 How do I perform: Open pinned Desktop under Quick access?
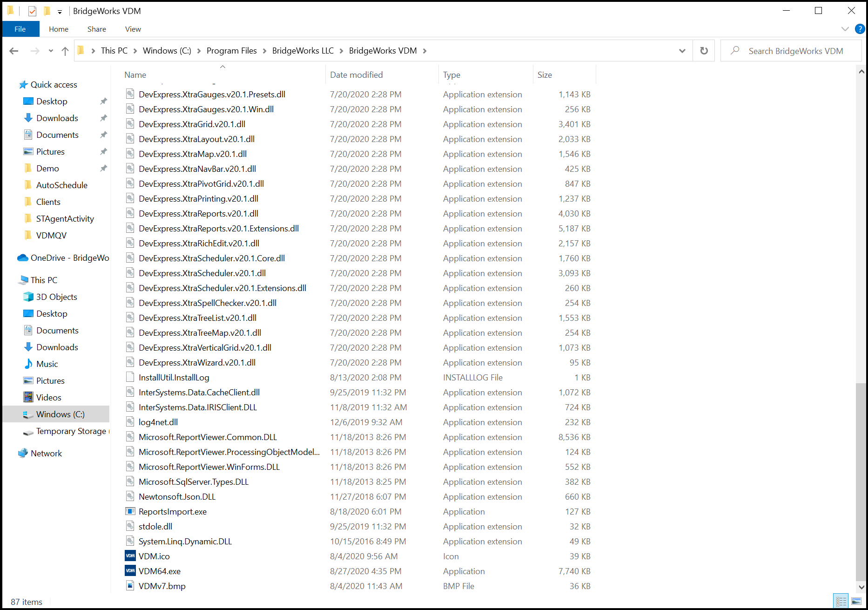pos(52,102)
